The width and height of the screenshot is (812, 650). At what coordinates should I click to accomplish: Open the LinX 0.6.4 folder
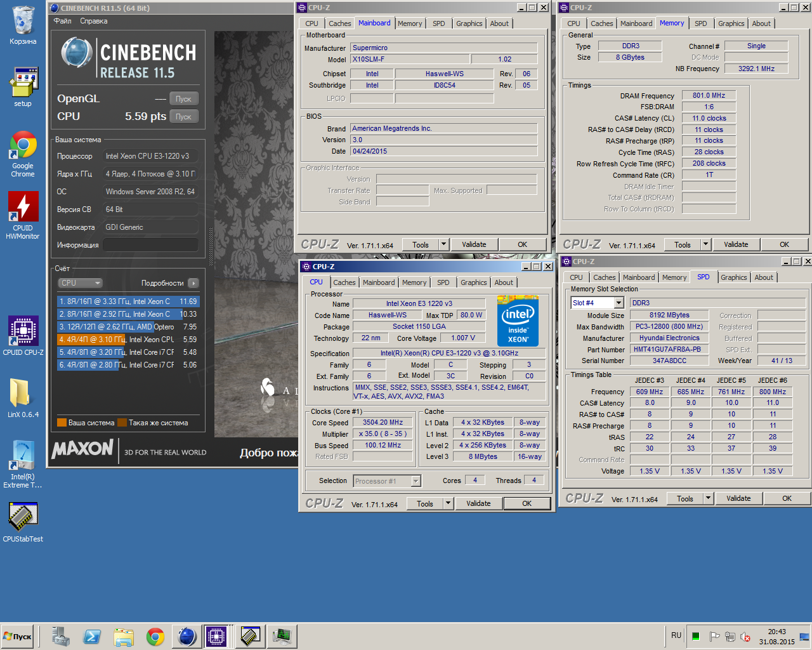tap(23, 398)
